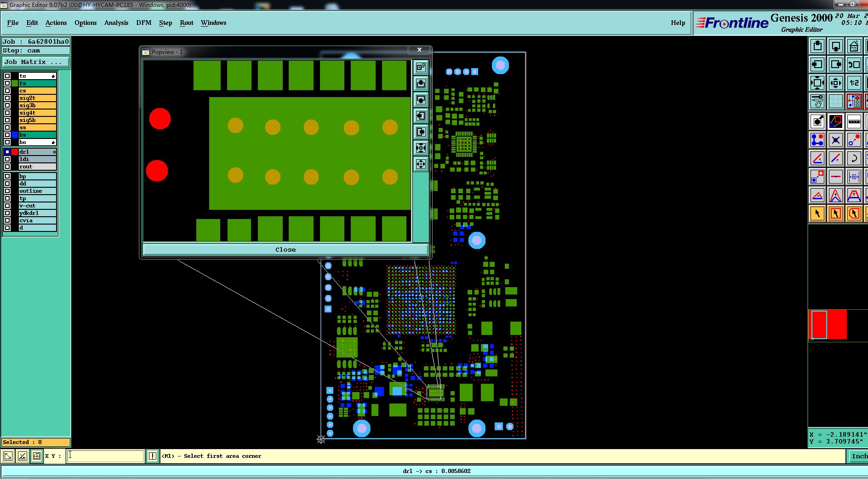Toggle the grid display icon
This screenshot has width=868, height=479.
pos(836,101)
